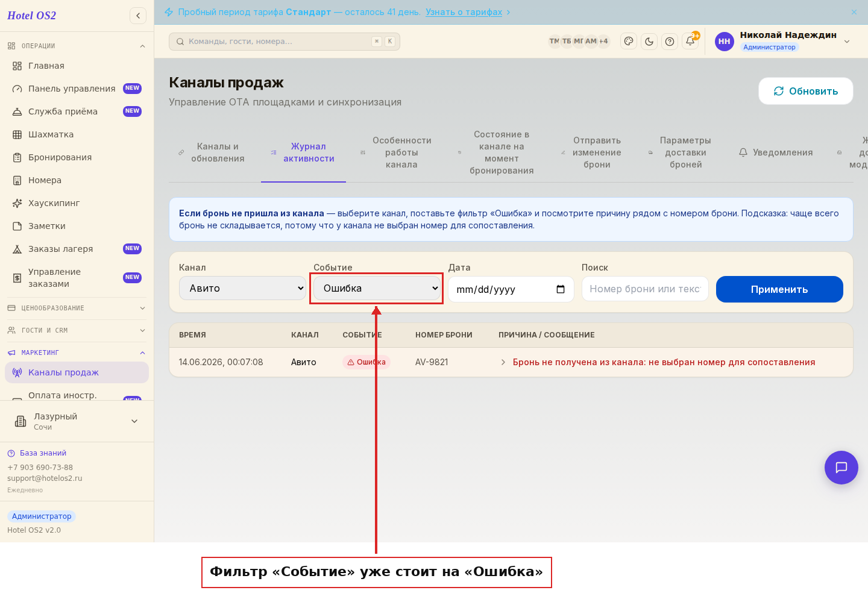Collapse the Операции sidebar section

[x=142, y=46]
